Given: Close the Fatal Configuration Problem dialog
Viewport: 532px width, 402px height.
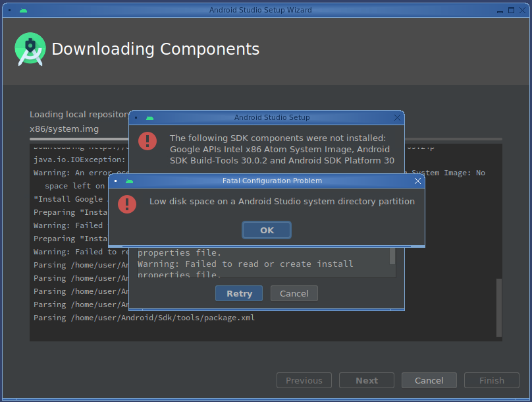Looking at the screenshot, I should click(417, 181).
